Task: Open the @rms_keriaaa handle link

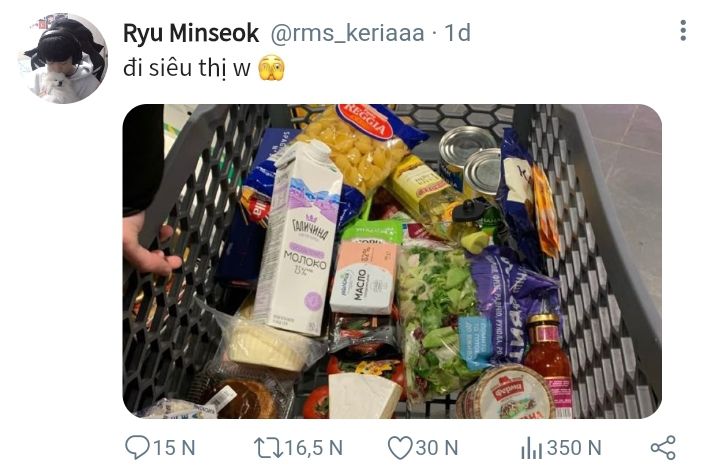Action: [x=347, y=33]
